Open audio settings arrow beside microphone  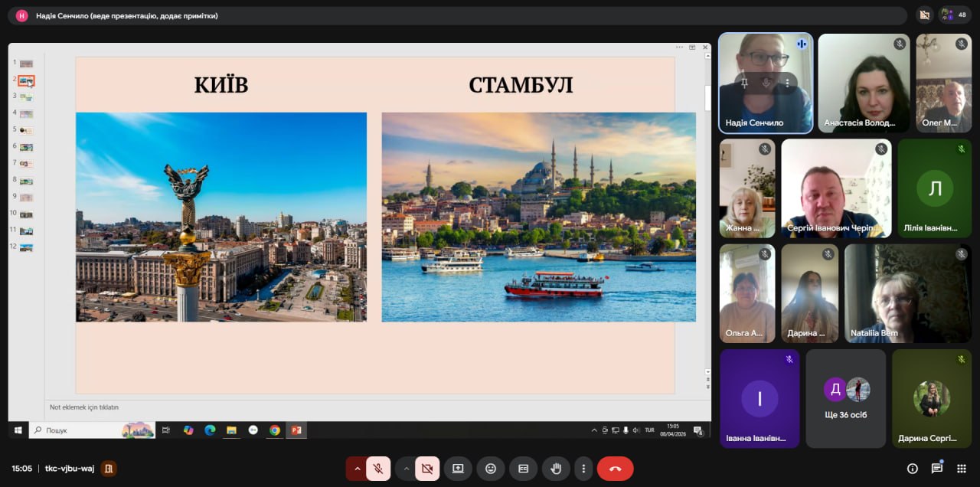pyautogui.click(x=357, y=469)
